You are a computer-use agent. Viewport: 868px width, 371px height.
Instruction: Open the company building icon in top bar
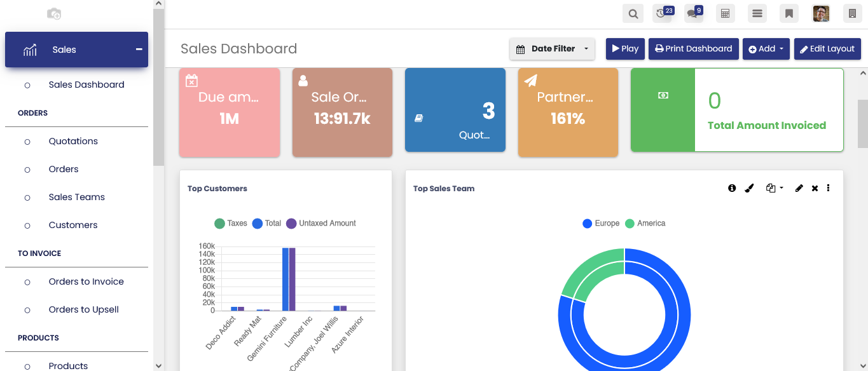click(x=852, y=13)
